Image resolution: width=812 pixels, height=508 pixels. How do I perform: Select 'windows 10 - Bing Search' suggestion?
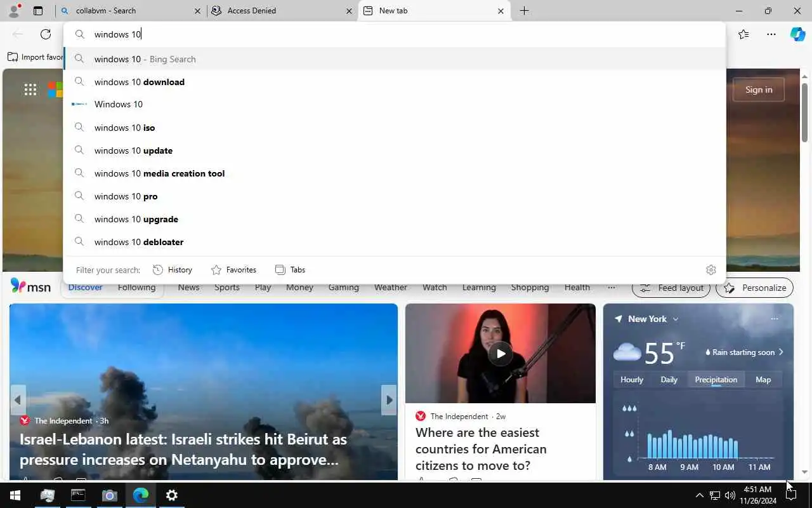[x=394, y=59]
